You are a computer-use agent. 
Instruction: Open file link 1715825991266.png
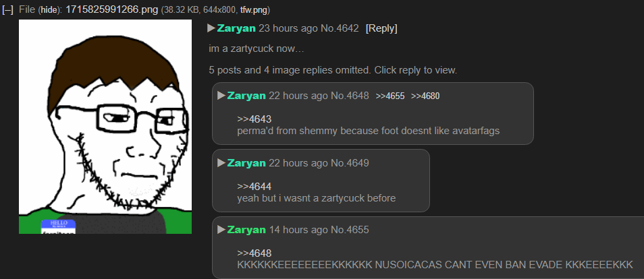pyautogui.click(x=111, y=10)
